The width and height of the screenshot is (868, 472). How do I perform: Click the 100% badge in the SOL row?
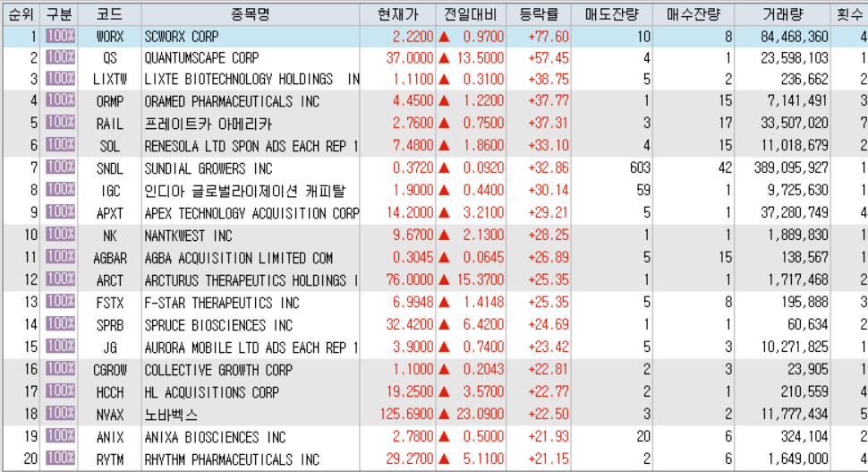coord(60,145)
